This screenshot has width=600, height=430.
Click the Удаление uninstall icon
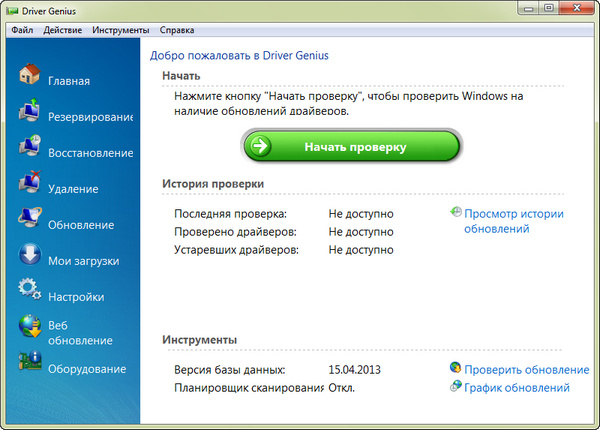29,184
